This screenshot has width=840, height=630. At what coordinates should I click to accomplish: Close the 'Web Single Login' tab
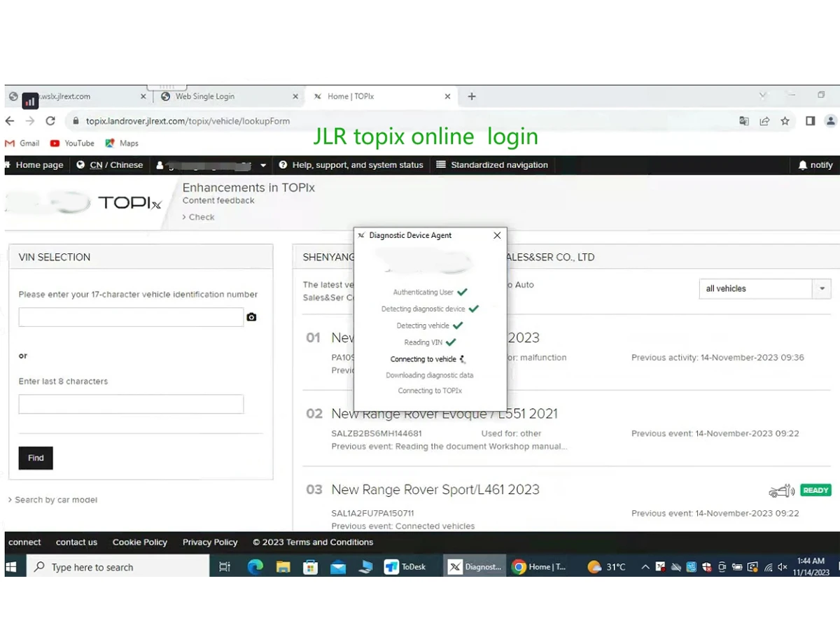pyautogui.click(x=295, y=97)
